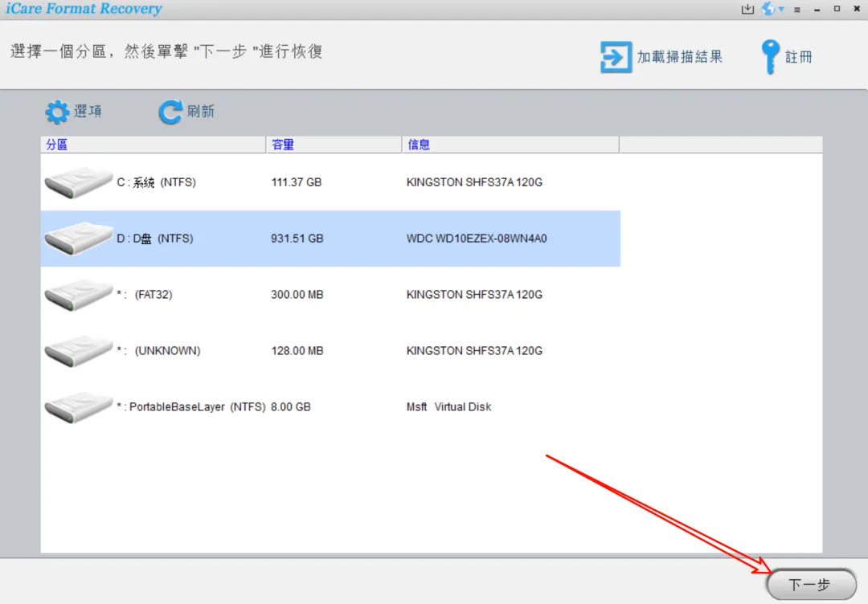
Task: Select drive icon for PortableBaseLayer partition
Action: [x=78, y=408]
